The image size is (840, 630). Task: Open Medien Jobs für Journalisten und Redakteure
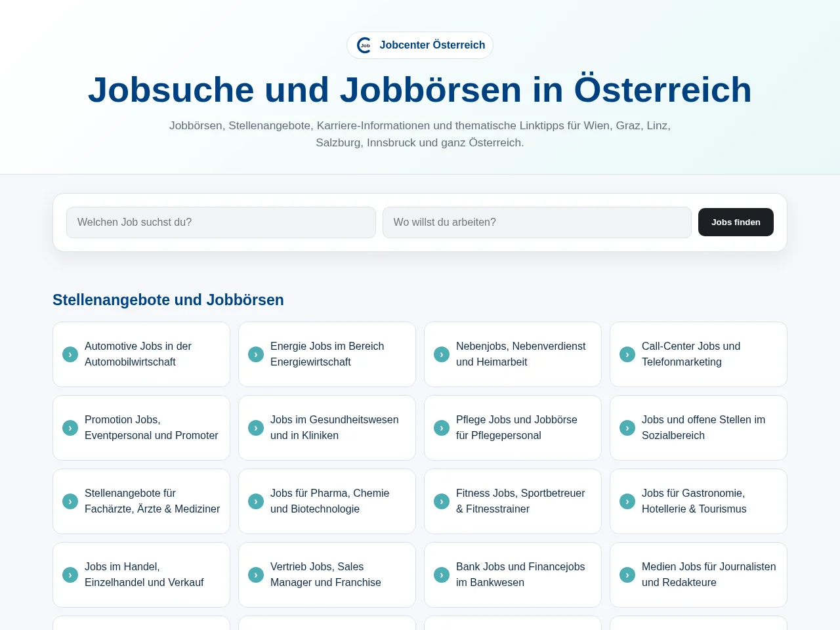pos(698,575)
